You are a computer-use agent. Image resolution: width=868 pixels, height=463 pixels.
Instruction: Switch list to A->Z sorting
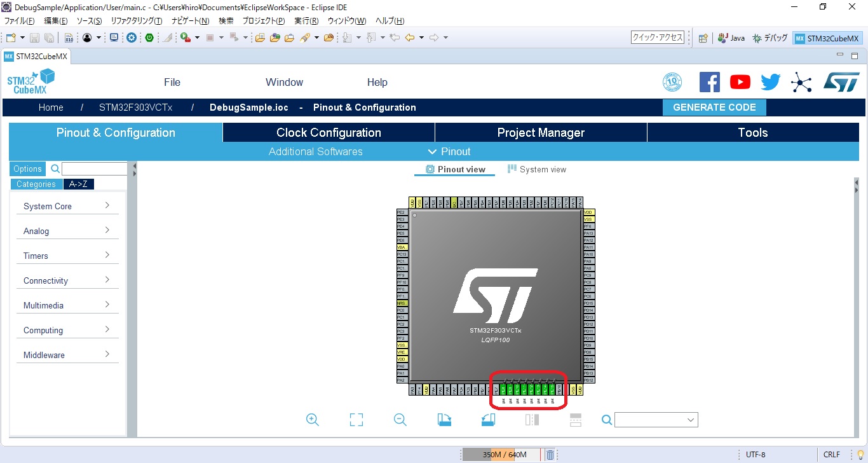point(79,184)
